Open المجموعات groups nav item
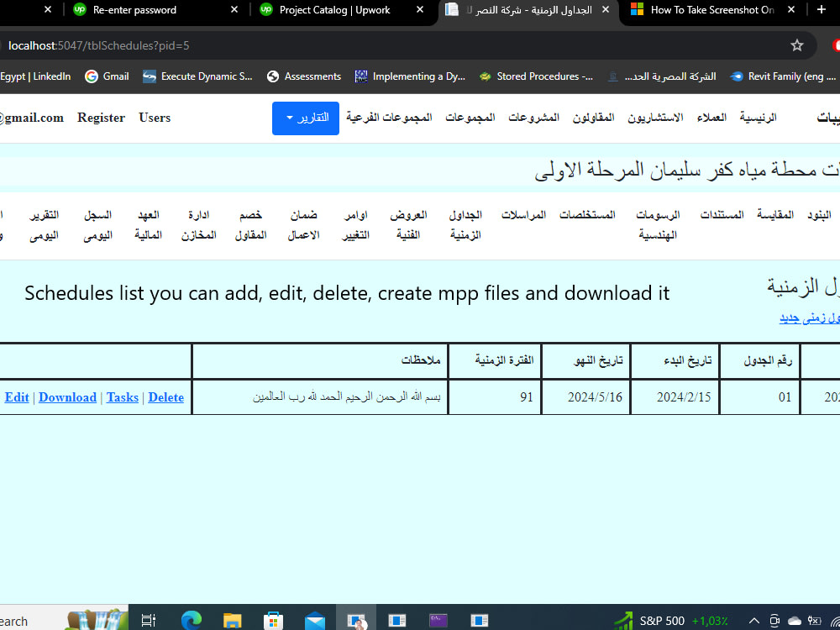This screenshot has width=840, height=630. pyautogui.click(x=470, y=118)
